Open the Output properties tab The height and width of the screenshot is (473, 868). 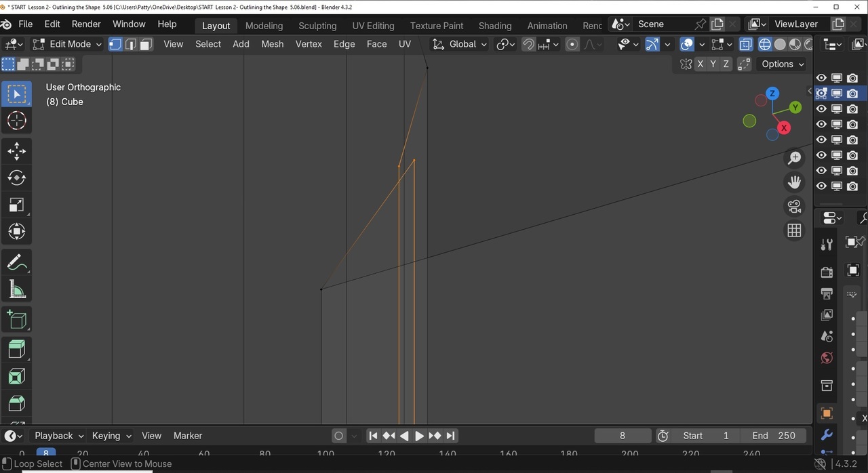click(x=827, y=293)
